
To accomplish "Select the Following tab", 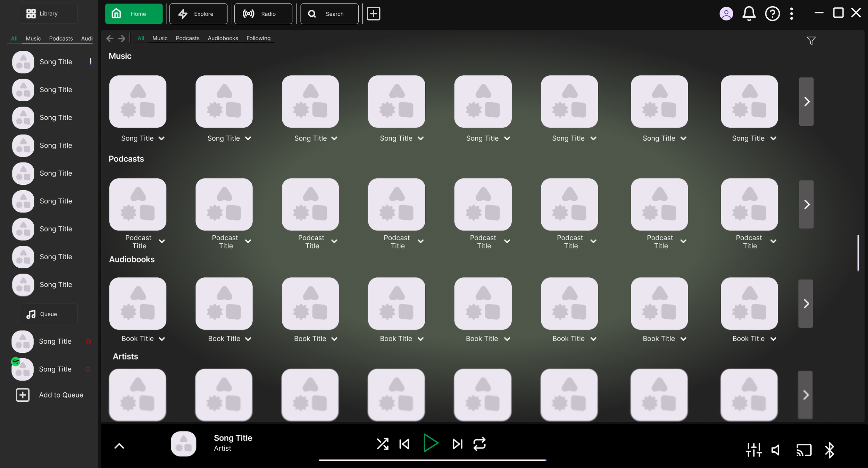I will tap(258, 38).
